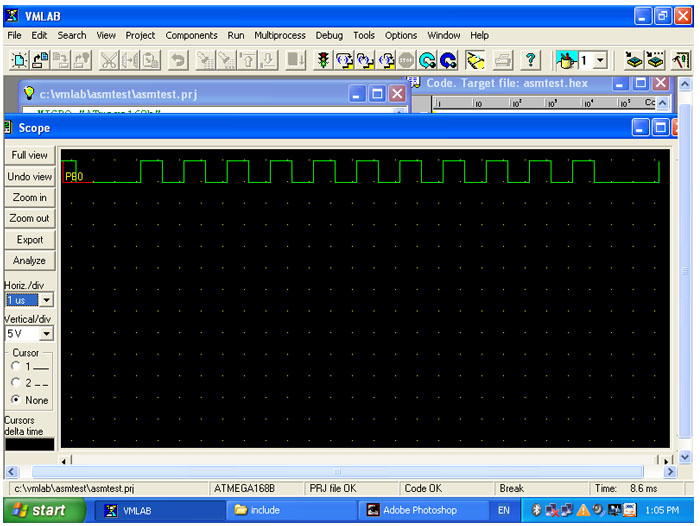Click the dark blue restart arrow icon
700x526 pixels.
click(x=448, y=61)
